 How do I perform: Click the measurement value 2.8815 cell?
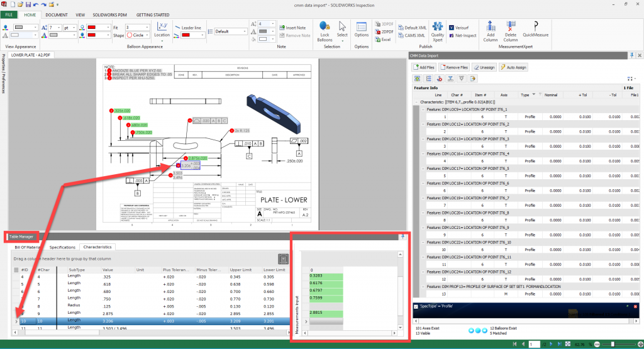tap(326, 313)
